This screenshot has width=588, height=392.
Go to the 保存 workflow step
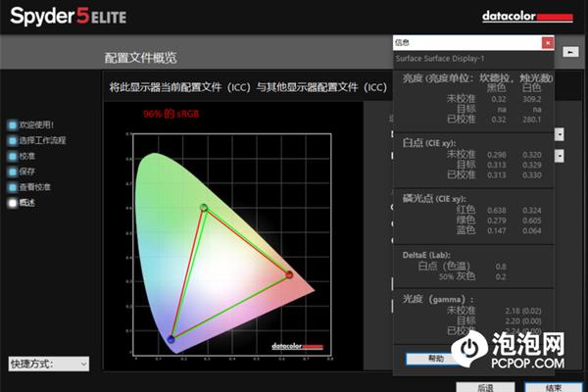[x=13, y=171]
